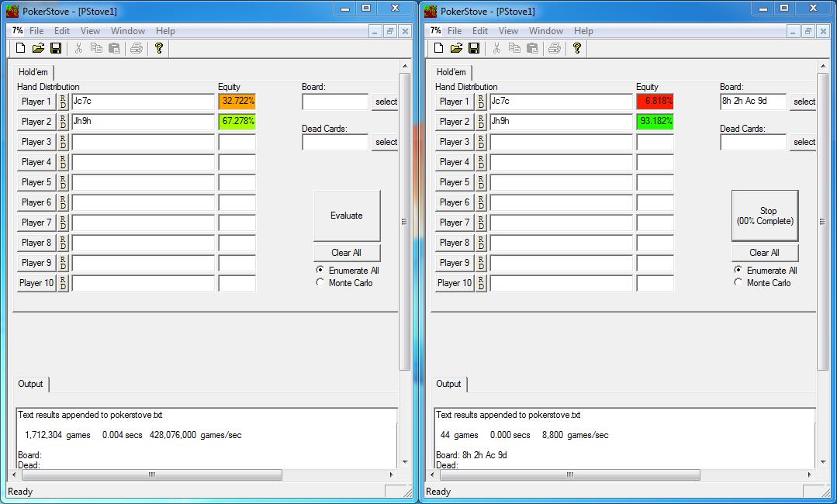Screen dimensions: 837x504
Task: Open Edit menu in right window
Action: [x=480, y=31]
